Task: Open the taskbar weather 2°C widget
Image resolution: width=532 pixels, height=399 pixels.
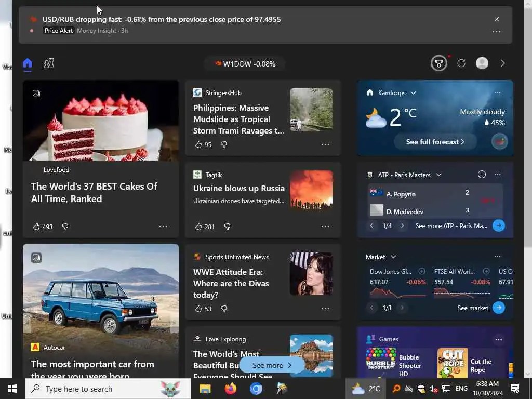Action: point(365,389)
